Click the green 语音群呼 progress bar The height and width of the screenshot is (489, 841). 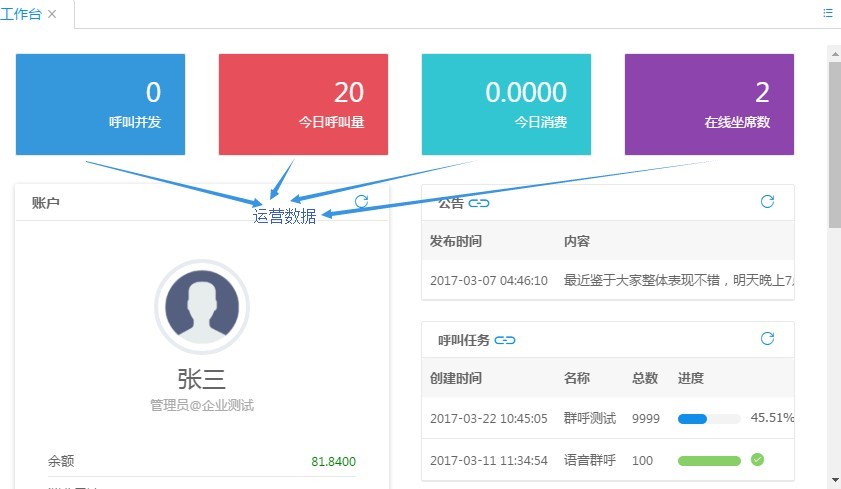708,460
